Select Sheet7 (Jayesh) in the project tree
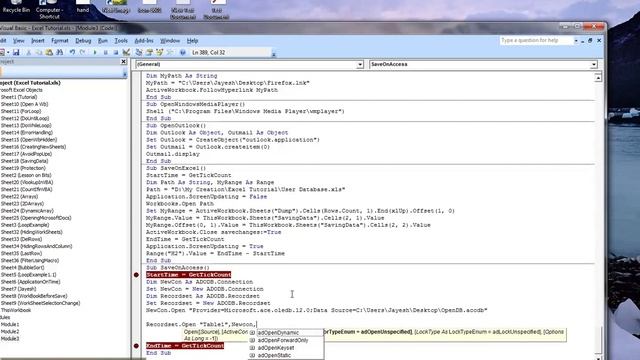The width and height of the screenshot is (640, 360). click(18, 289)
